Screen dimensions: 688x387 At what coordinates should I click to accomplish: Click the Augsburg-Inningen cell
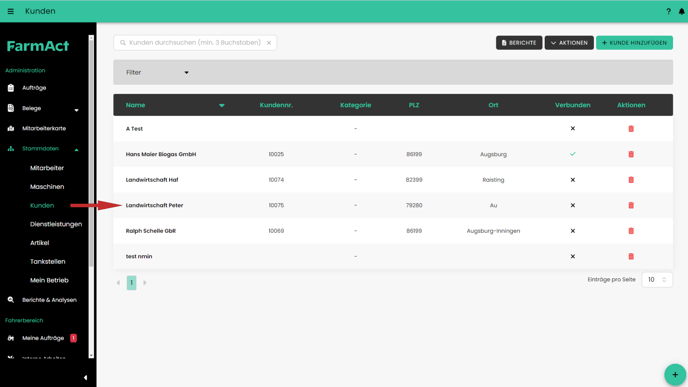click(x=493, y=231)
